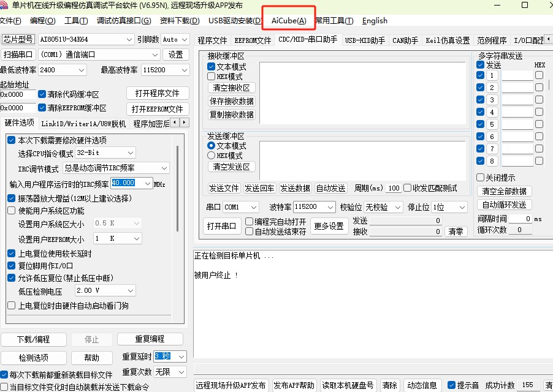This screenshot has width=553, height=392.
Task: Open the 重复次数 无限 dropdown
Action: click(x=170, y=372)
